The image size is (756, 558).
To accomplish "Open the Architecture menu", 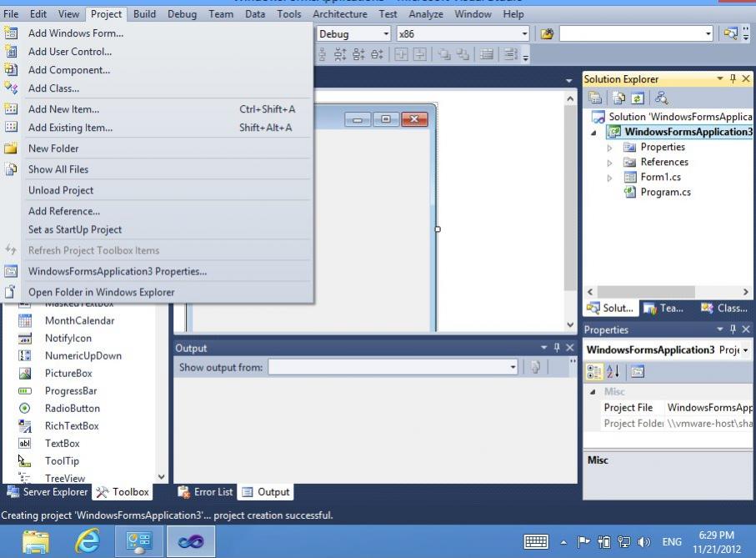I will click(x=339, y=14).
